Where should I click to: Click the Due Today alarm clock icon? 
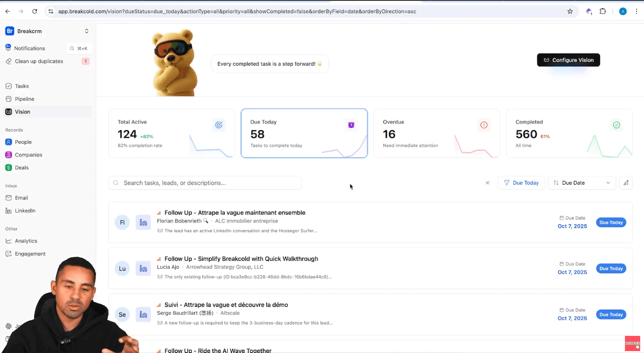tap(351, 125)
